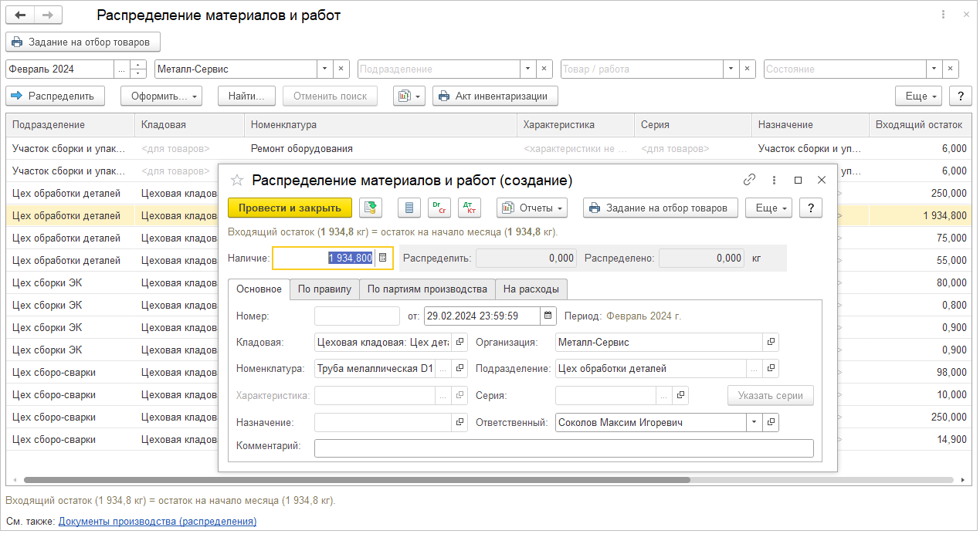Viewport: 980px width, 534px height.
Task: Click the document movements list icon
Action: [409, 208]
